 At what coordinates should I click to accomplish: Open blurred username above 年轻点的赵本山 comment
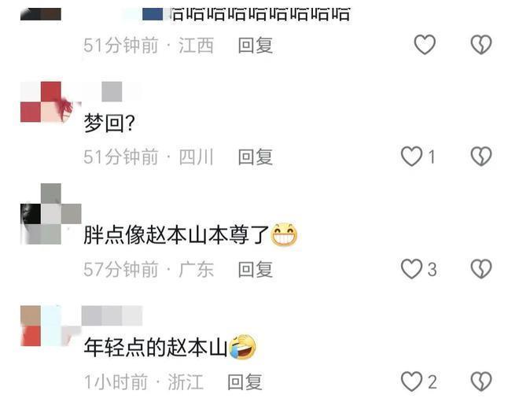112,315
